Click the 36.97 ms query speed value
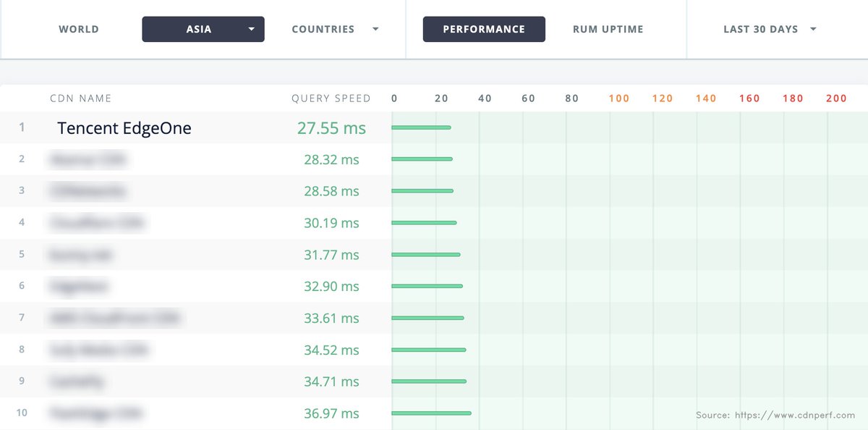 (331, 413)
